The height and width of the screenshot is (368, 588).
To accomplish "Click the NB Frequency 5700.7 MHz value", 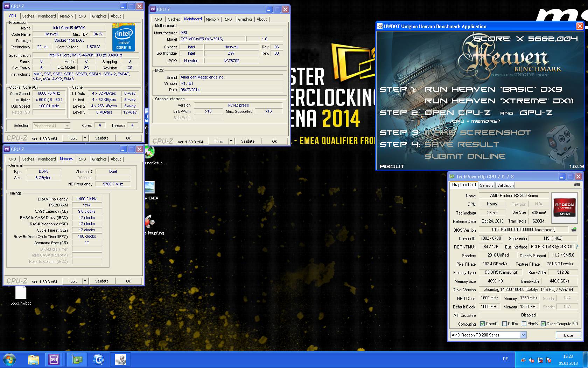I will pos(113,184).
